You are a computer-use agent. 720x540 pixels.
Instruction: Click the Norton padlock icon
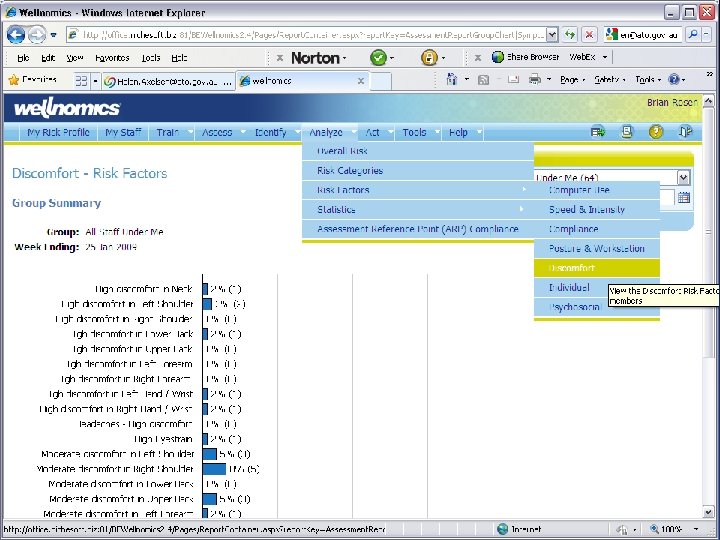point(429,58)
